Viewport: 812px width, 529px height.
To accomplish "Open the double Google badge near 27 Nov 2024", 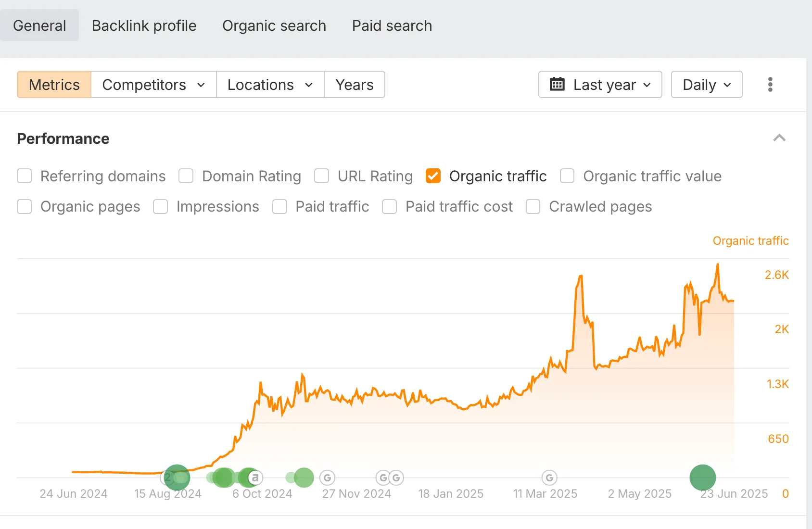I will pyautogui.click(x=389, y=478).
